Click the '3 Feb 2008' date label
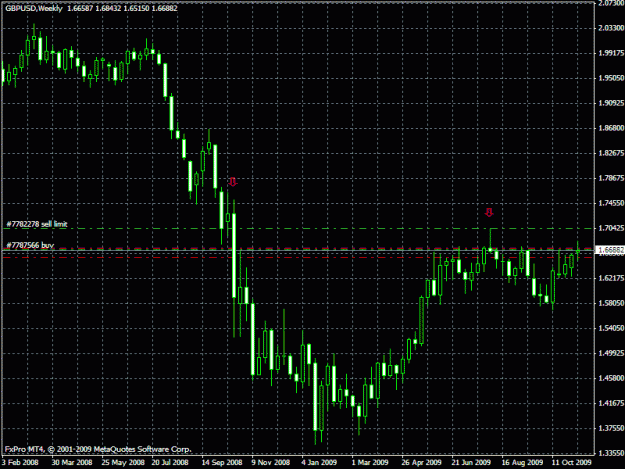This screenshot has width=625, height=469. click(20, 463)
